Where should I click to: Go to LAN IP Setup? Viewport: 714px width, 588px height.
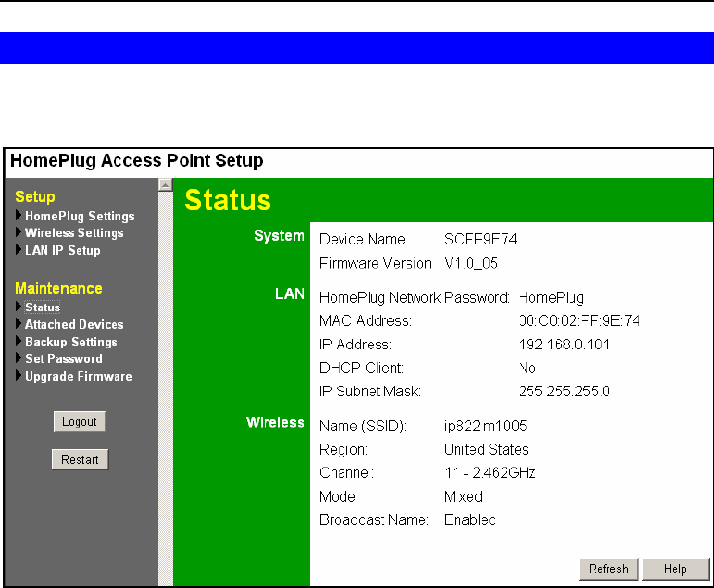click(x=63, y=250)
